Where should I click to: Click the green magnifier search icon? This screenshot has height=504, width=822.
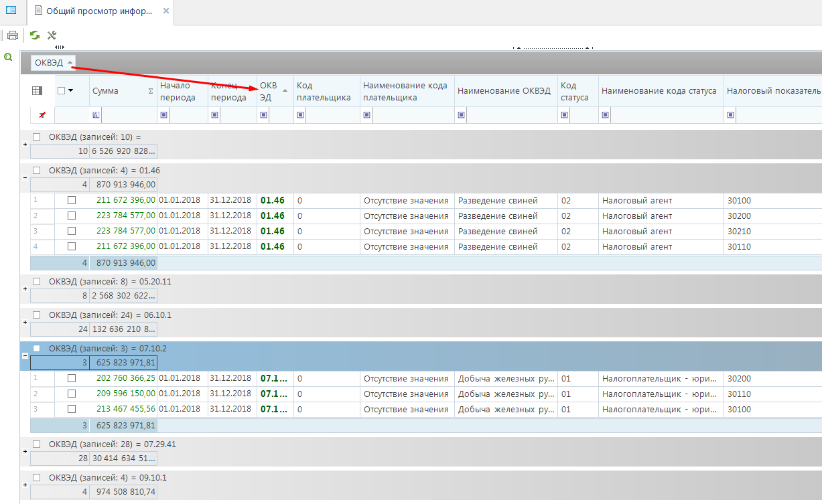click(8, 58)
